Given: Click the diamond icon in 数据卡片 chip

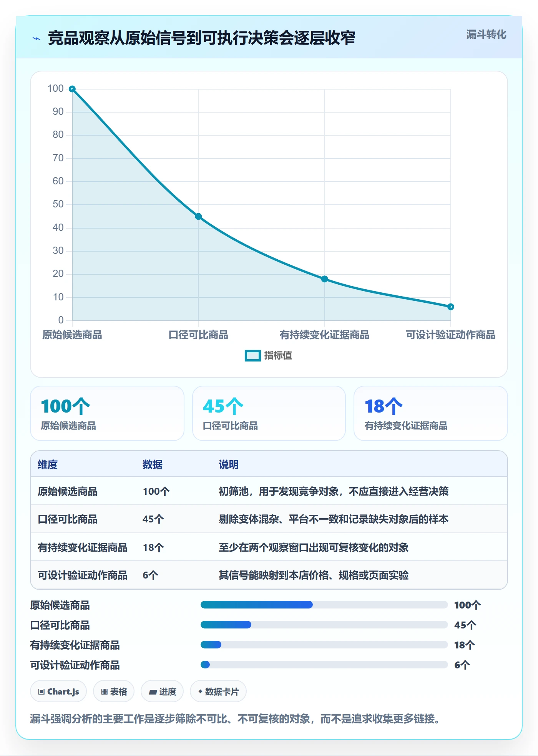Looking at the screenshot, I should point(200,691).
